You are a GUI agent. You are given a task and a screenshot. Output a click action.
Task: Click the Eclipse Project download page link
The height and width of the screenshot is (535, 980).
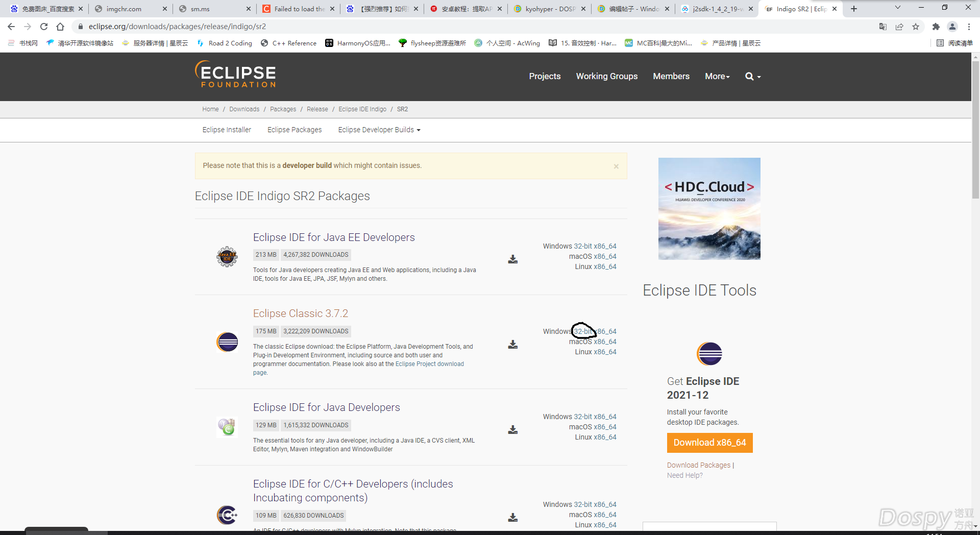coord(358,368)
